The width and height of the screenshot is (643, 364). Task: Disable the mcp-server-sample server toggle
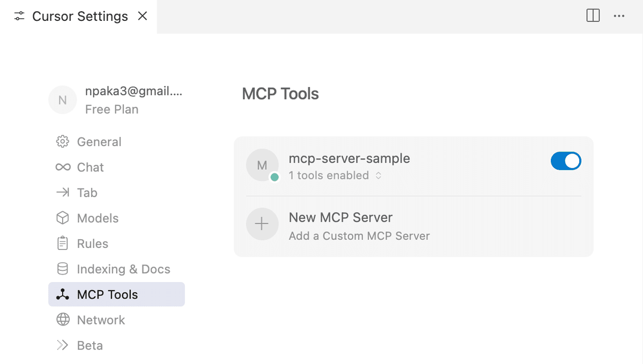click(566, 161)
